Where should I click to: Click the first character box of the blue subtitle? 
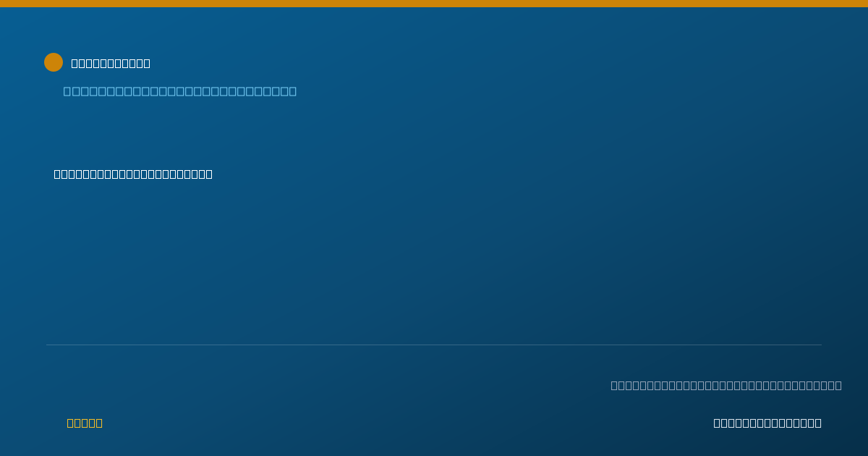68,91
